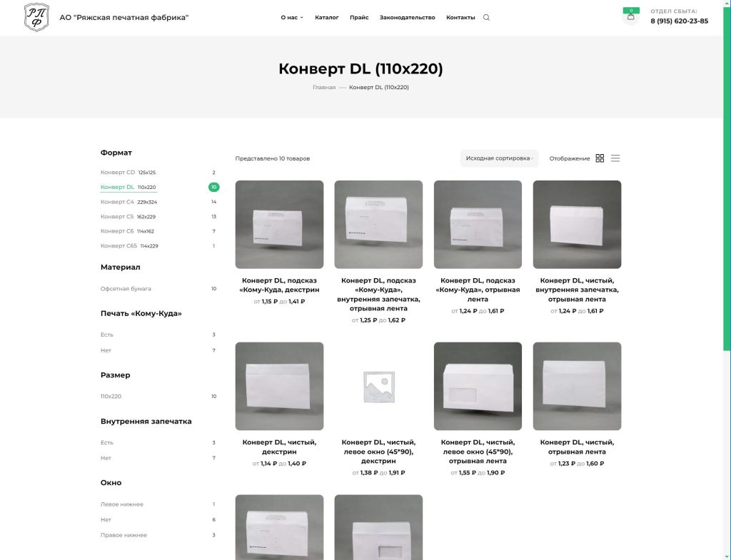This screenshot has height=560, width=731.
Task: Open «Конверт DL, чистый, декстрин» title
Action: tap(279, 447)
